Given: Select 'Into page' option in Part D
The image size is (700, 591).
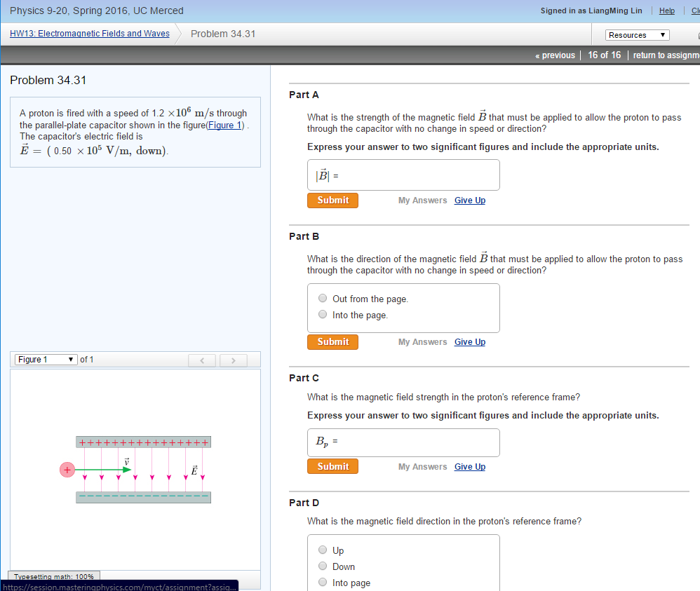Looking at the screenshot, I should tap(322, 582).
